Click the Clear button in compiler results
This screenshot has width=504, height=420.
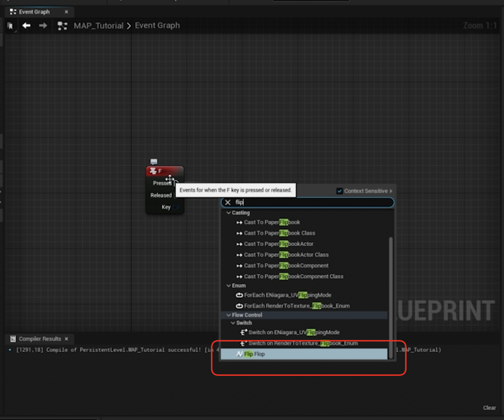(489, 408)
